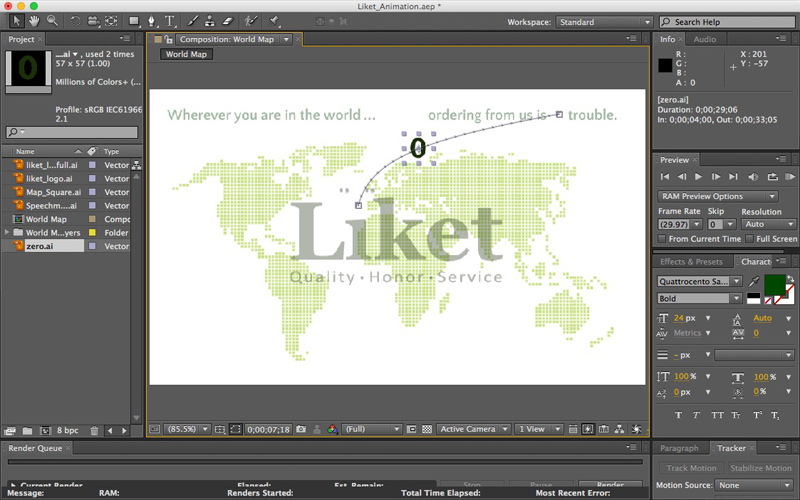
Task: Open grid and guide options icon
Action: tap(219, 429)
